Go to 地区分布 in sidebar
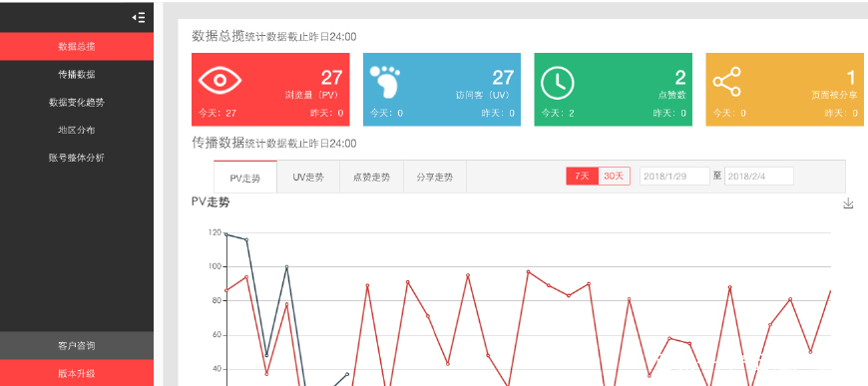The height and width of the screenshot is (386, 868). (77, 130)
